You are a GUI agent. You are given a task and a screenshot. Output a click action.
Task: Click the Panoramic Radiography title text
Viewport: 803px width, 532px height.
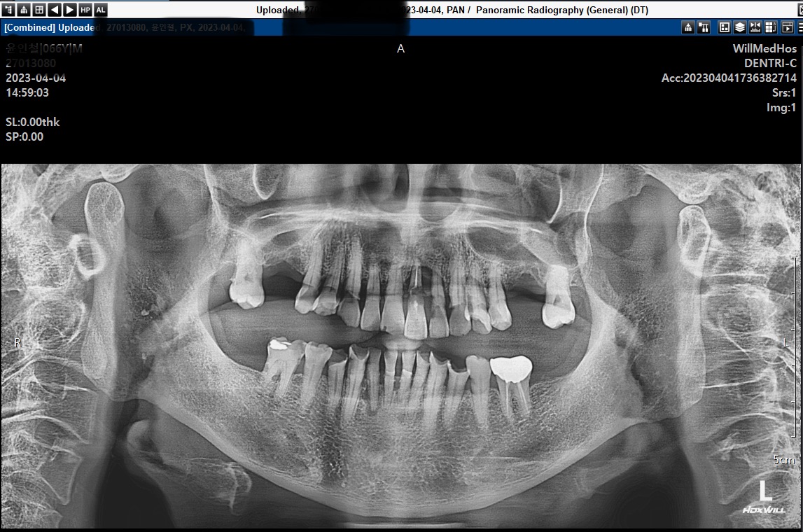[562, 10]
